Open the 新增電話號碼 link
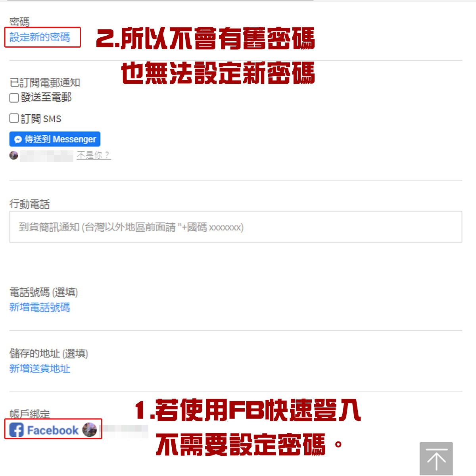 40,307
